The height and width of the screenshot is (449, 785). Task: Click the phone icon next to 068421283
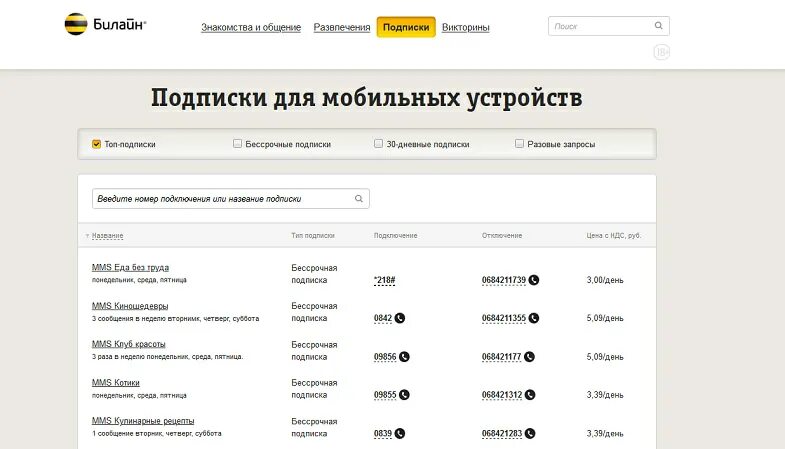pos(530,433)
